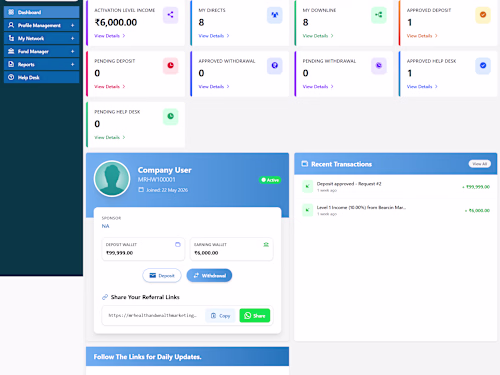Click the Active status badge
500x375 pixels.
click(x=270, y=180)
